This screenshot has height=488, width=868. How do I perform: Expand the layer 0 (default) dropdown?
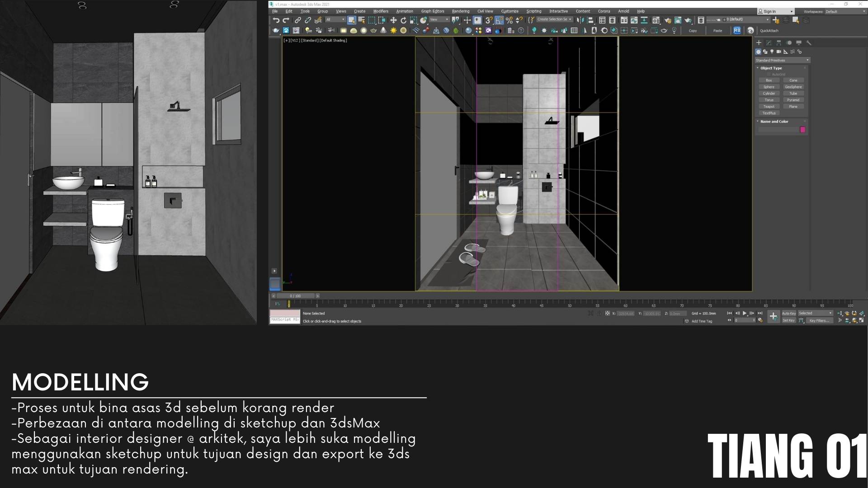pos(767,19)
